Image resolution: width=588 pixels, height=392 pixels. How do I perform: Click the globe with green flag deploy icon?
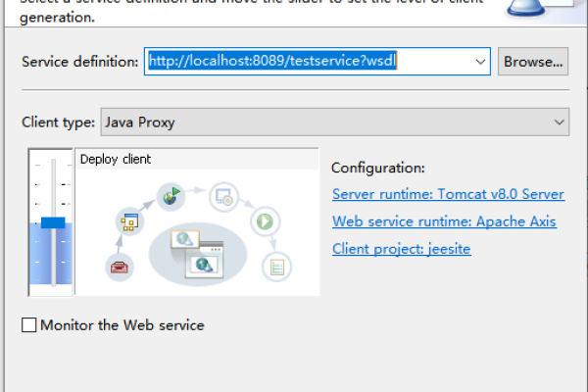(x=171, y=197)
